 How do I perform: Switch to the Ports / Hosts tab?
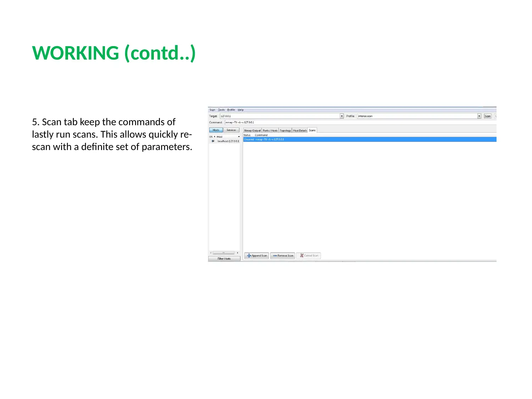click(x=270, y=131)
